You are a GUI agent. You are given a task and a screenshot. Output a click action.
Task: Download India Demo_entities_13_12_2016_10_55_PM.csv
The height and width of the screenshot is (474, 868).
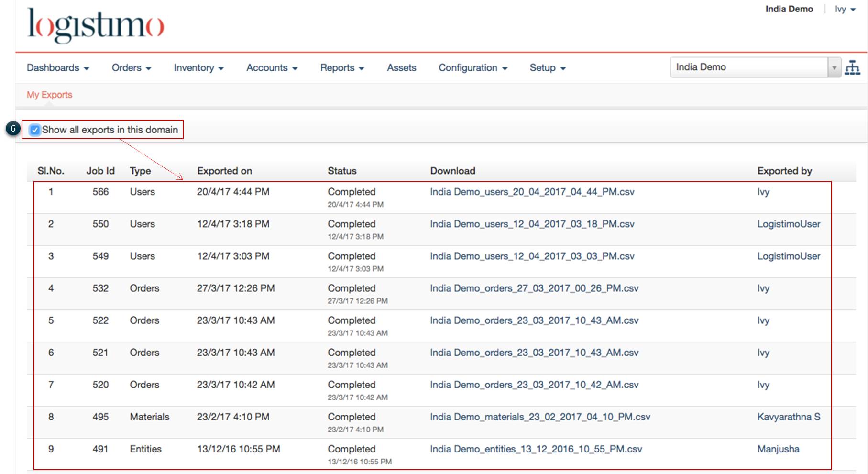click(x=536, y=449)
